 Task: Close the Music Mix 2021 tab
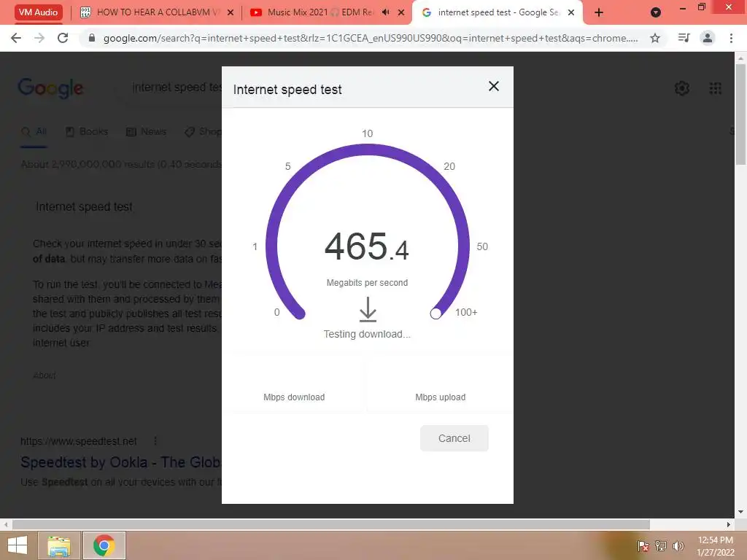point(401,13)
